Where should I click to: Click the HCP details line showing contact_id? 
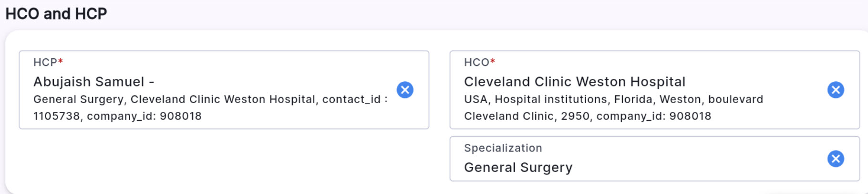(210, 99)
